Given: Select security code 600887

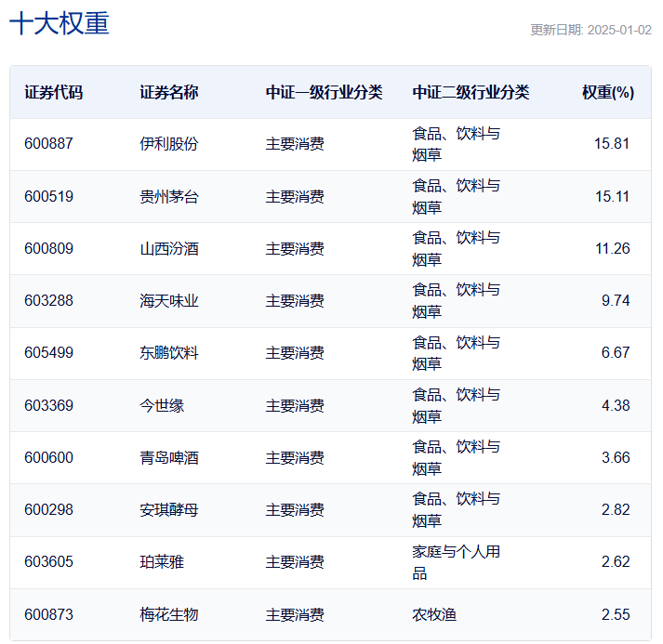Looking at the screenshot, I should pos(48,144).
